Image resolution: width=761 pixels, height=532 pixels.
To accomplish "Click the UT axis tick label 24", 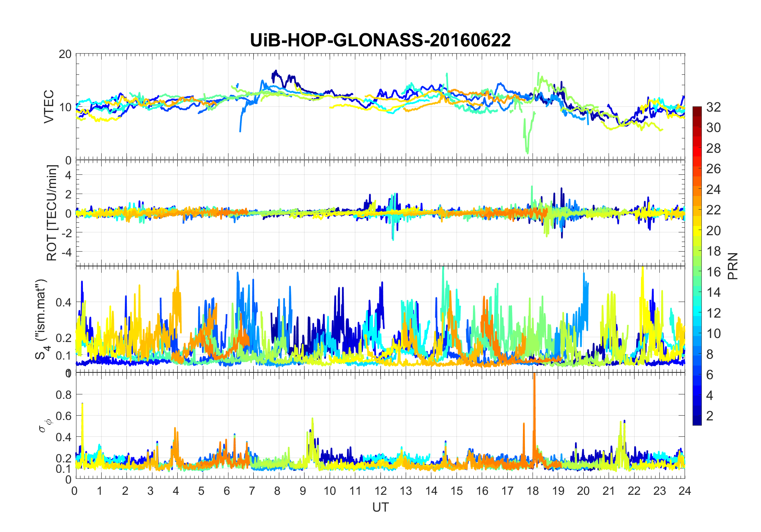I will [685, 491].
